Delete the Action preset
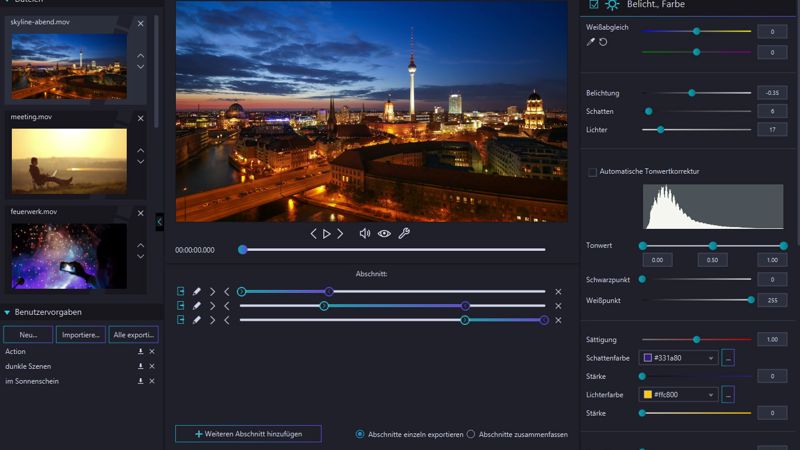Viewport: 800px width, 450px height. coord(152,352)
